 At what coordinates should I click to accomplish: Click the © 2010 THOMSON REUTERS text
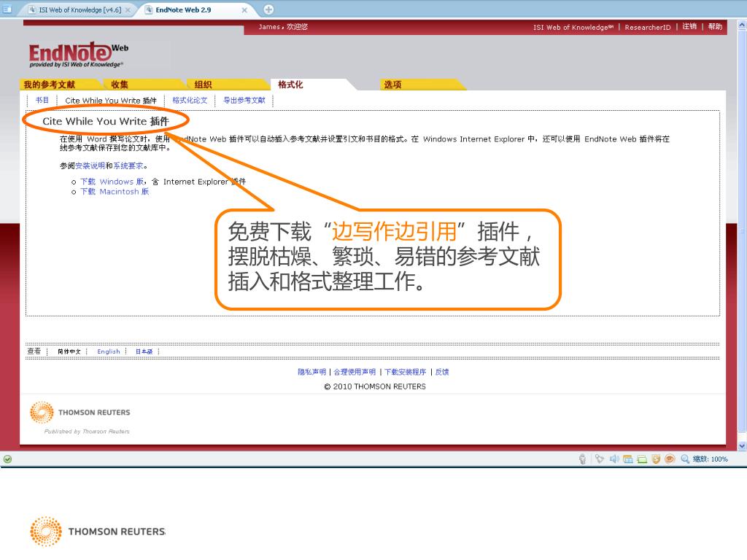[375, 386]
